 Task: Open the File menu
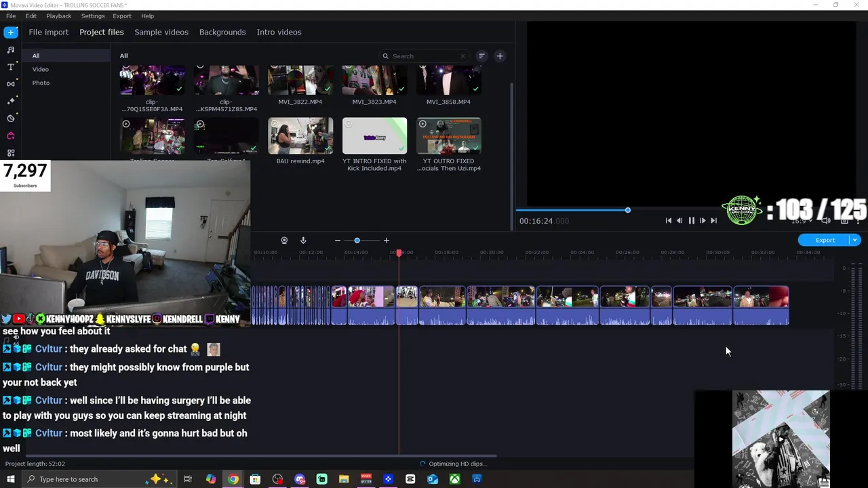point(11,16)
